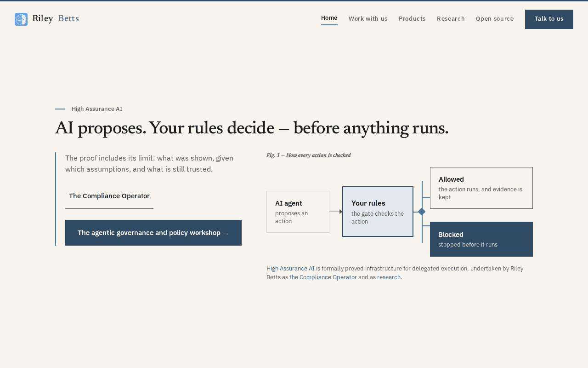
Task: Open the agentic governance workshop button
Action: click(x=153, y=233)
